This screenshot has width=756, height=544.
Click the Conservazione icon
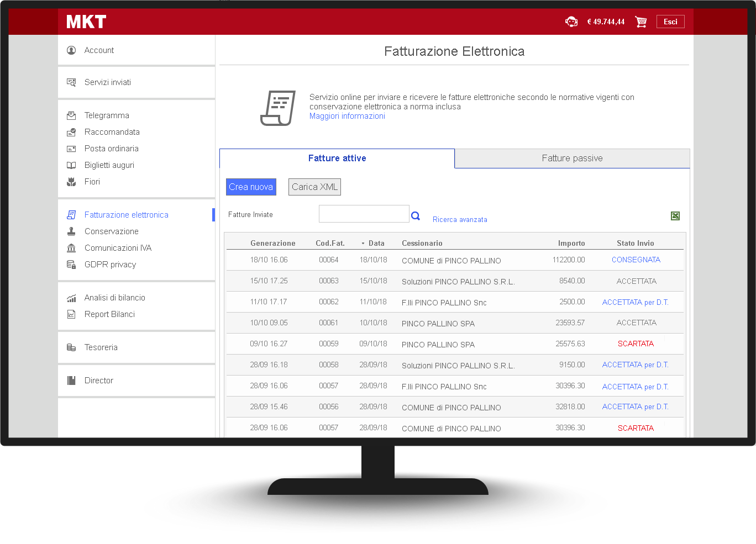click(71, 231)
